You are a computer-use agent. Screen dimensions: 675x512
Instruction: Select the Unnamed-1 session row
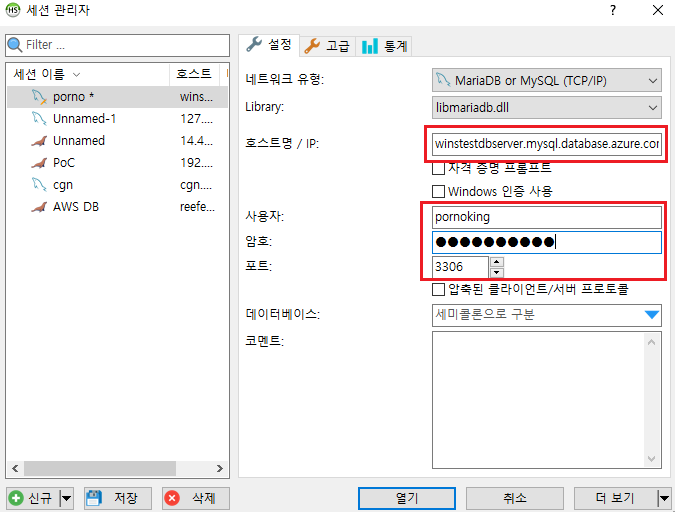click(x=117, y=118)
